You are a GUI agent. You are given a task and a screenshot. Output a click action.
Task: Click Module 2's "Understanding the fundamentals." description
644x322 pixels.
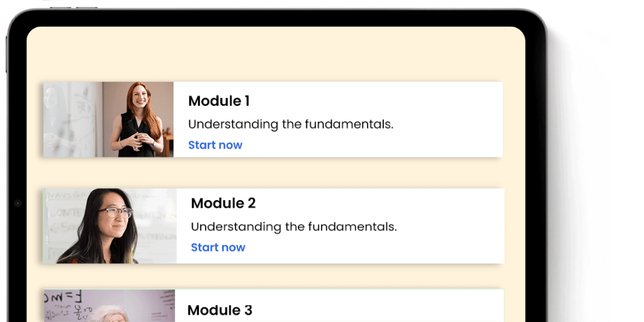(294, 227)
